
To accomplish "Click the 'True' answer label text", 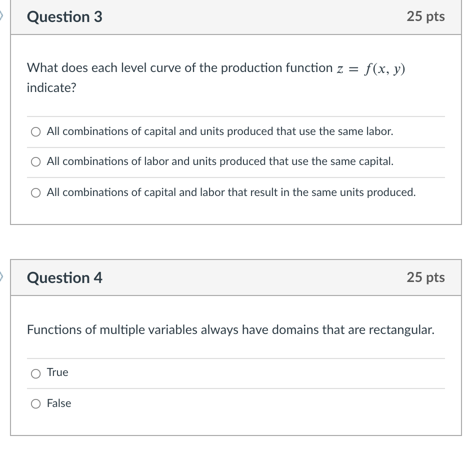I will pyautogui.click(x=57, y=372).
